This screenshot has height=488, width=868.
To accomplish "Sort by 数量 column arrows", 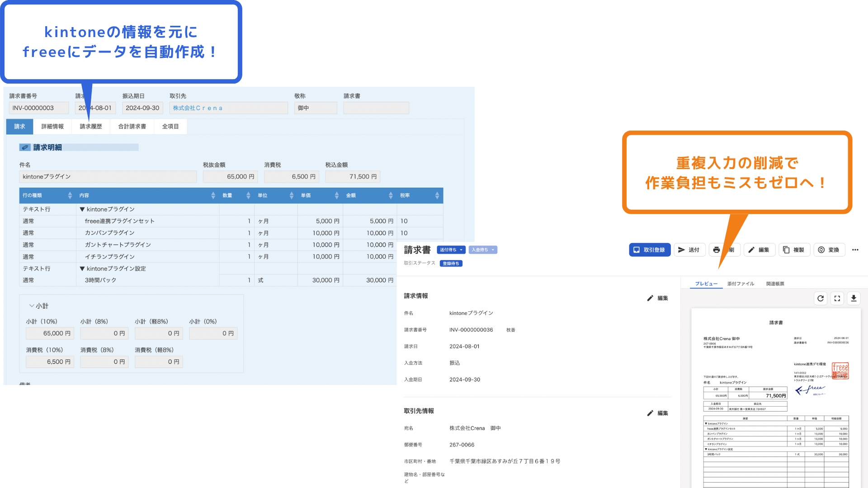I will [248, 195].
